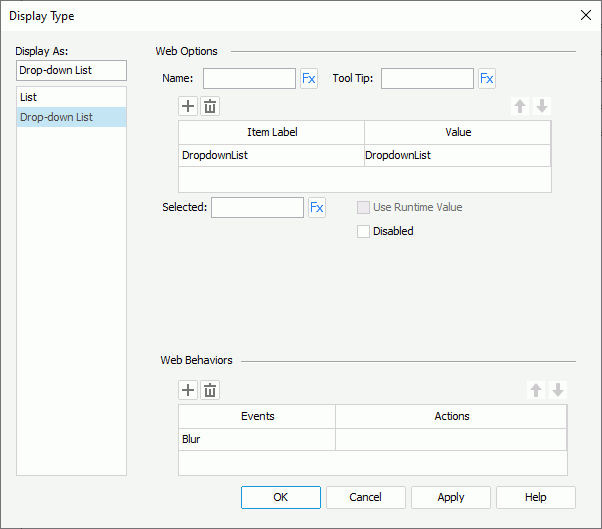Select Drop-down List in Display As list
The image size is (602, 529).
pos(71,117)
